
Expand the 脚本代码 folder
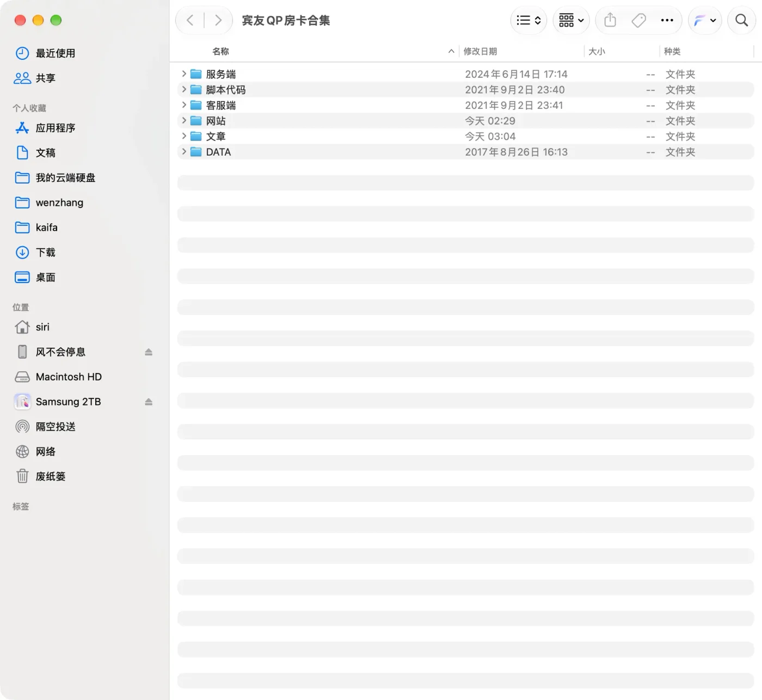(x=184, y=89)
